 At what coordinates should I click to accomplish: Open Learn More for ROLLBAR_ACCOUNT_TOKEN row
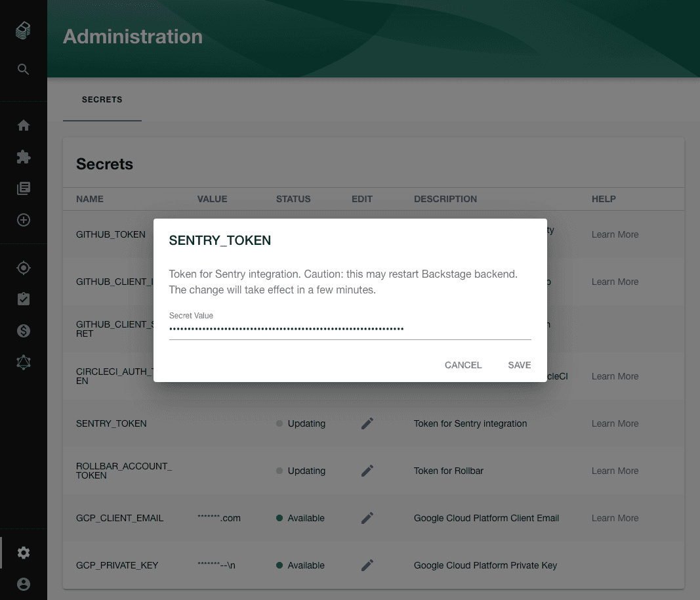point(615,471)
